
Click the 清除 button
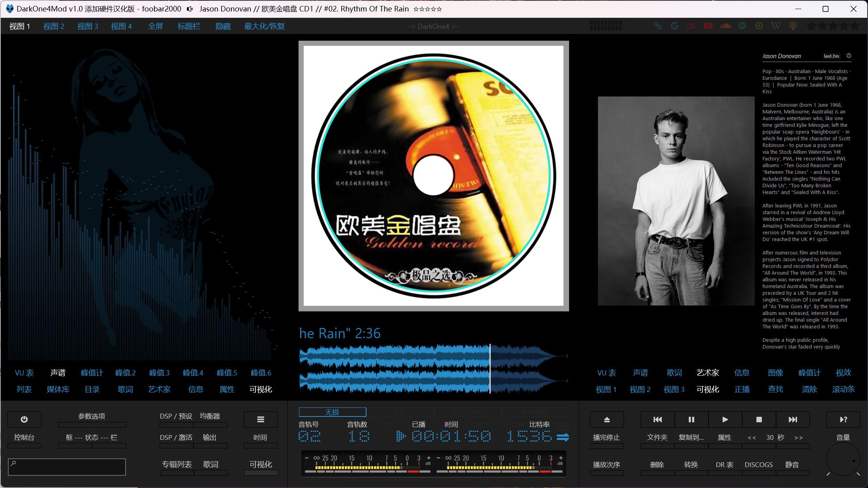coord(810,389)
